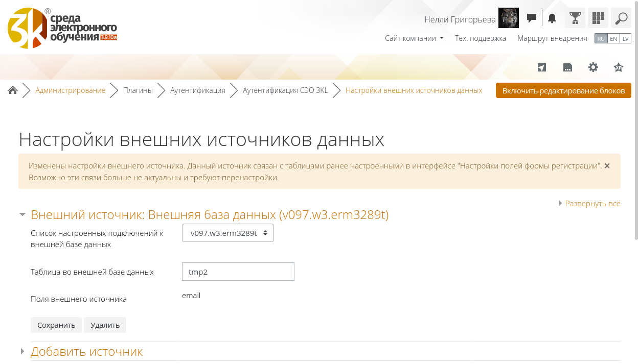Open the trophy achievements icon
The width and height of the screenshot is (639, 364).
click(575, 18)
